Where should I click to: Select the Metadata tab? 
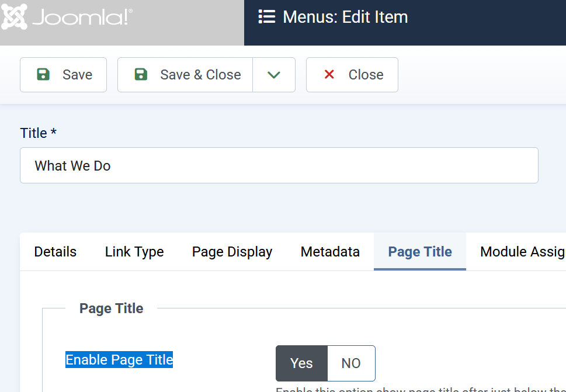point(330,252)
